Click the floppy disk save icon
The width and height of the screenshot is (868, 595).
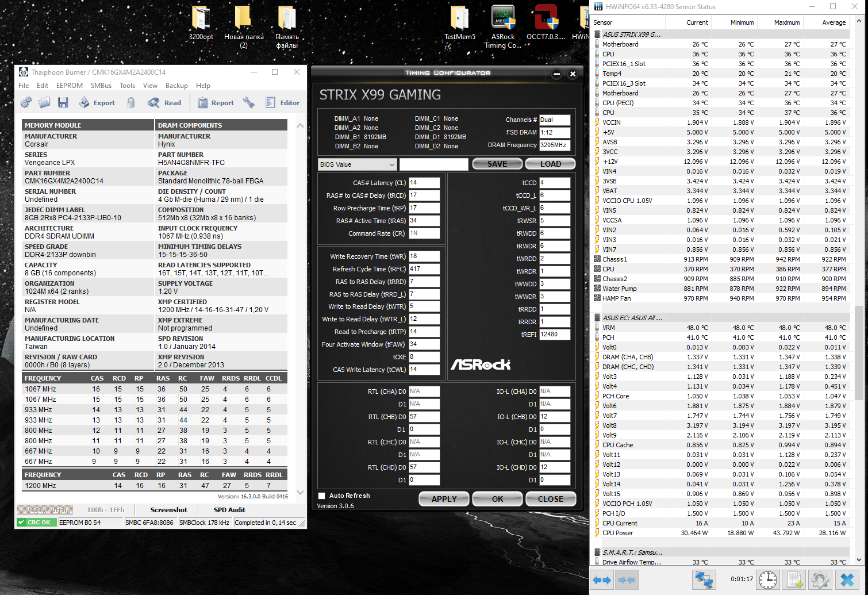63,103
